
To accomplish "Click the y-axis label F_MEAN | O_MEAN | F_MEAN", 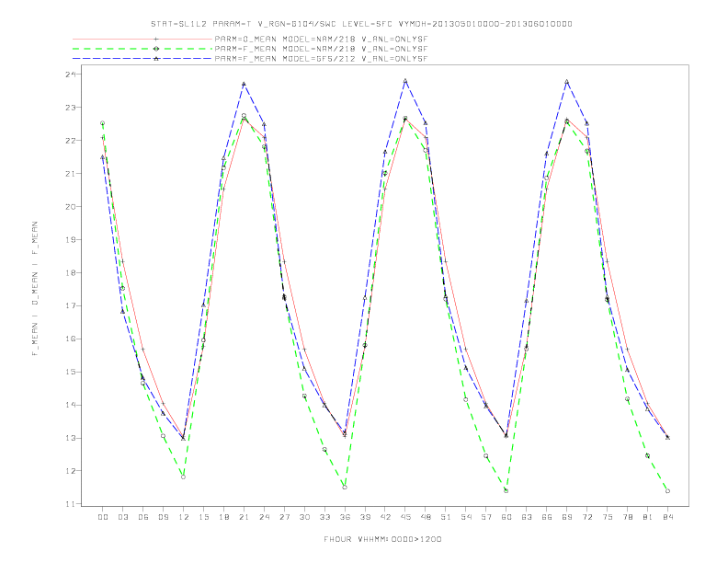I will (x=35, y=289).
